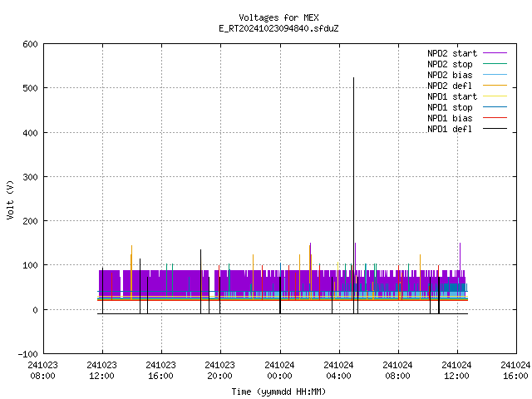The image size is (532, 399).
Task: Click the 600 y-axis tick label
Action: [30, 44]
